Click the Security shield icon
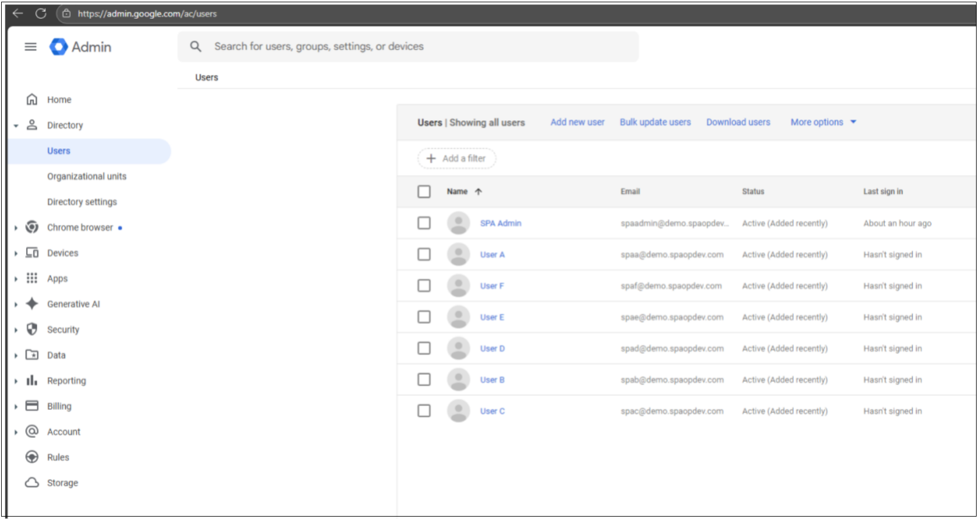The image size is (980, 520). (32, 330)
